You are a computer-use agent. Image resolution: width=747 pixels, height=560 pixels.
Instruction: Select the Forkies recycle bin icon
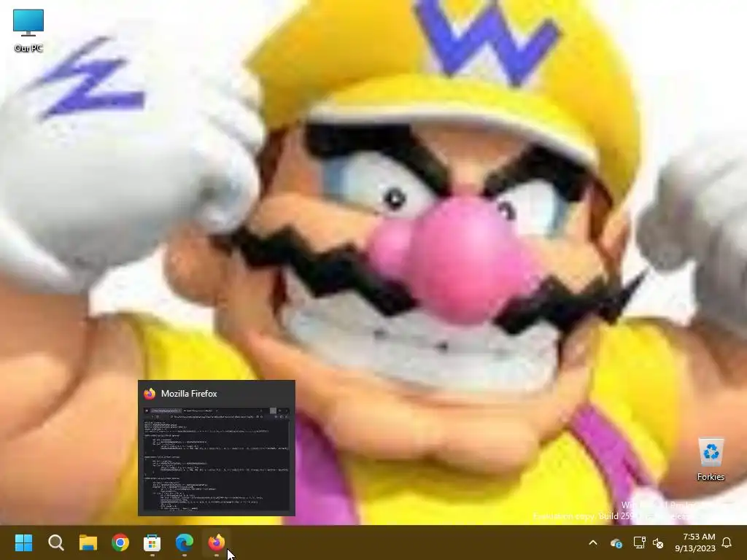(x=711, y=459)
